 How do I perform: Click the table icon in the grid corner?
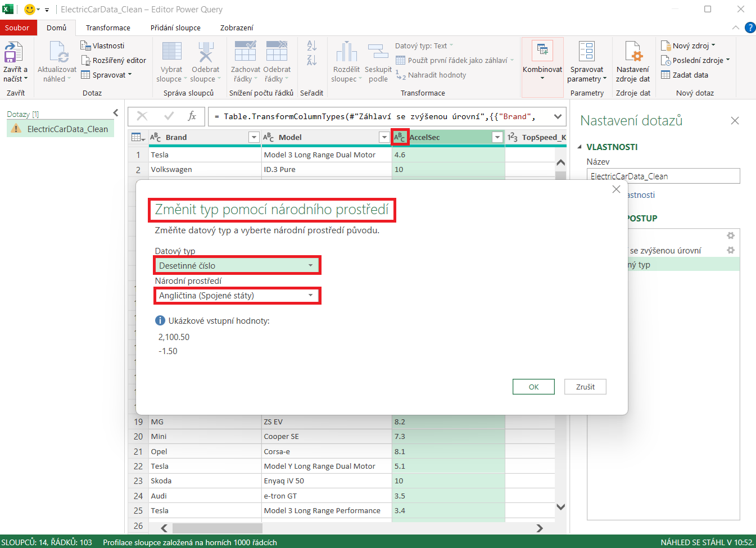(x=138, y=137)
